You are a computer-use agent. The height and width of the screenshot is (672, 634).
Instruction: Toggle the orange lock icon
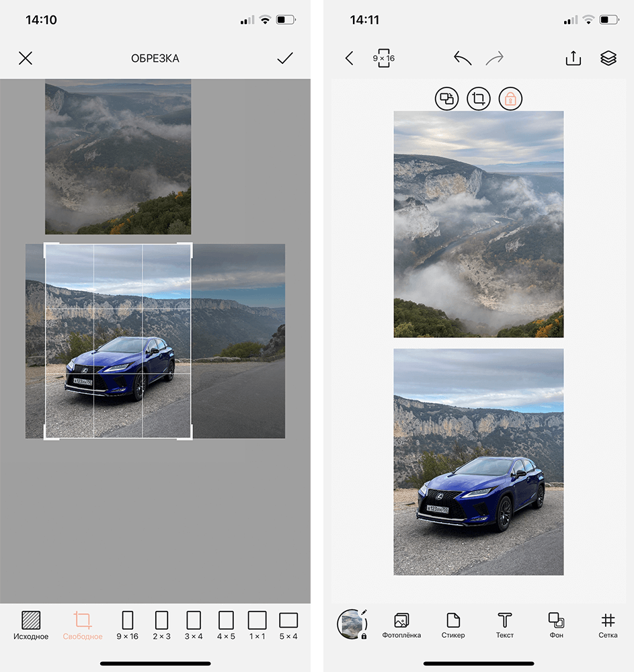click(510, 99)
